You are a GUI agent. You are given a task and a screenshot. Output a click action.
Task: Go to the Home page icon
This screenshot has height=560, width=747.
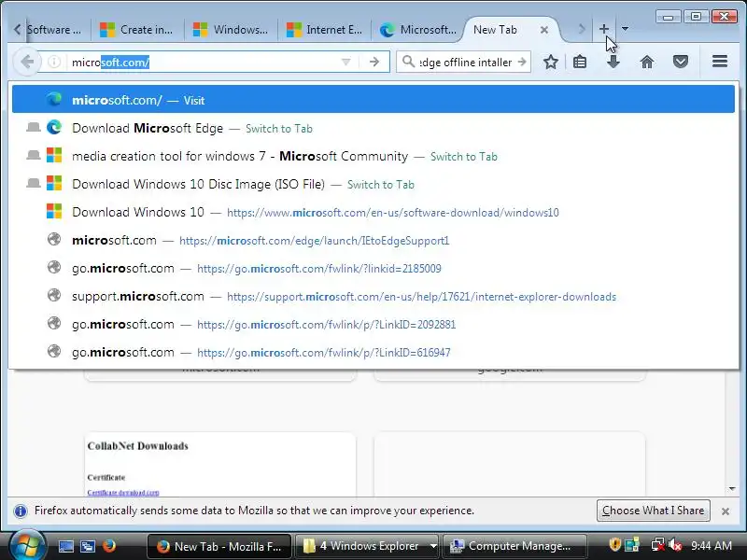647,62
